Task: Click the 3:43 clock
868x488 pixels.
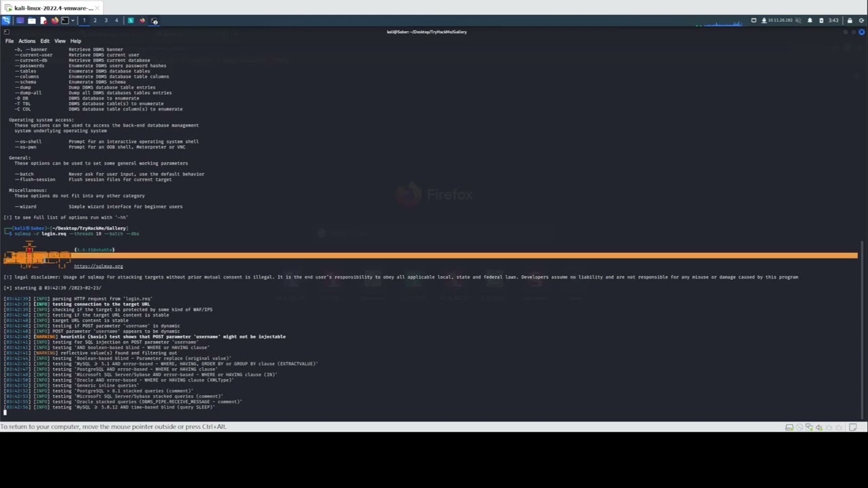Action: pos(833,20)
